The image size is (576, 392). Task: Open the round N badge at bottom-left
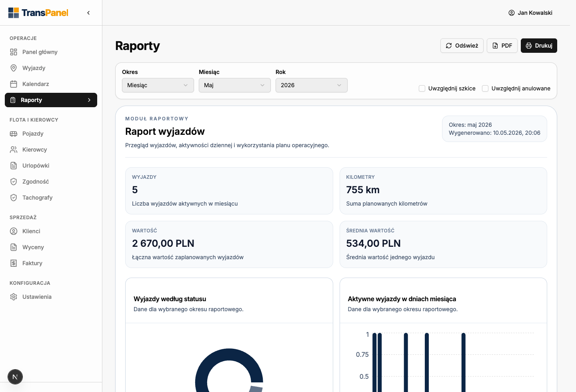click(x=15, y=377)
